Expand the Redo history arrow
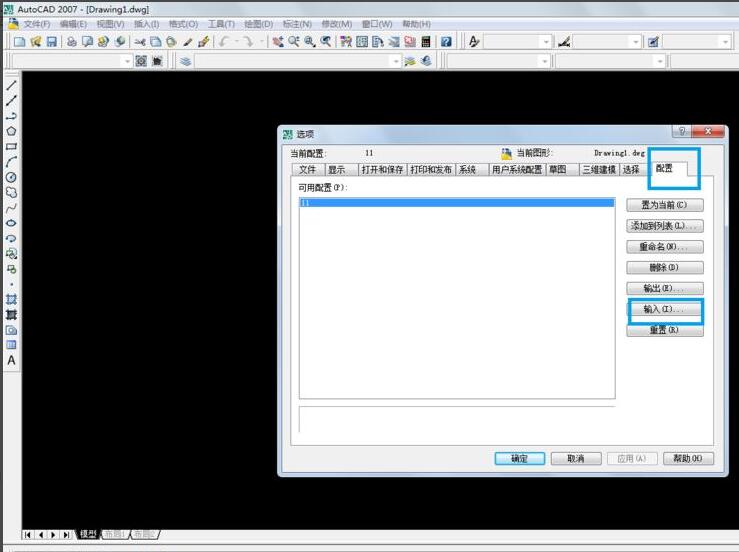Image resolution: width=739 pixels, height=552 pixels. click(x=262, y=42)
